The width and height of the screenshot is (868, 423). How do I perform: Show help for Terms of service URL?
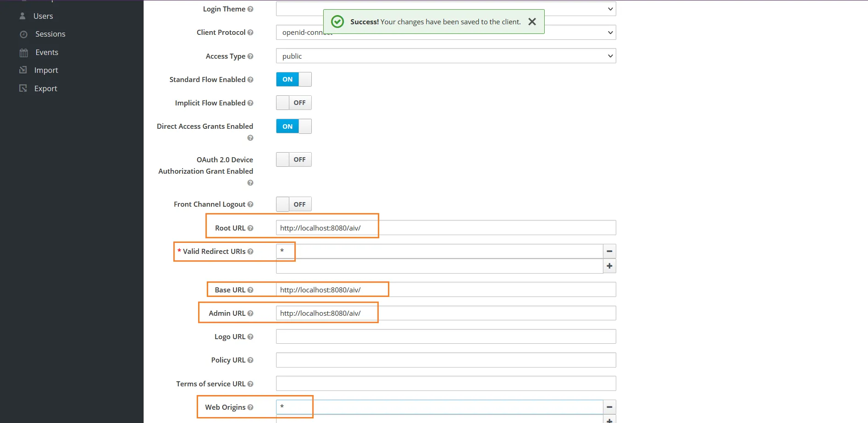[250, 384]
